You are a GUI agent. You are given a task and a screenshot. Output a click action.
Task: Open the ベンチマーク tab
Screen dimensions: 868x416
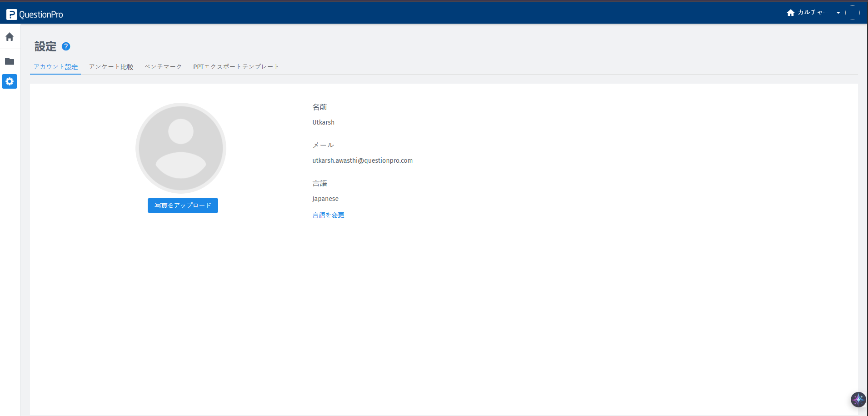pyautogui.click(x=163, y=66)
